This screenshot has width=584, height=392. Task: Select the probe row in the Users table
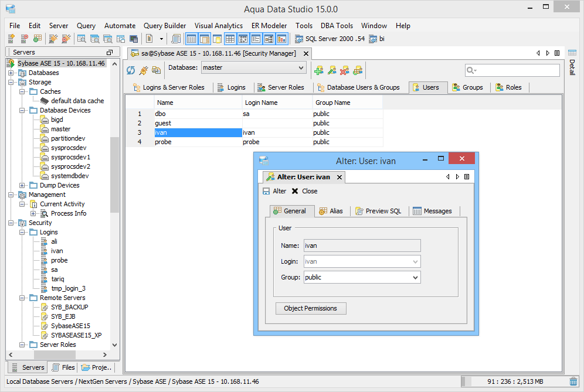(x=254, y=142)
